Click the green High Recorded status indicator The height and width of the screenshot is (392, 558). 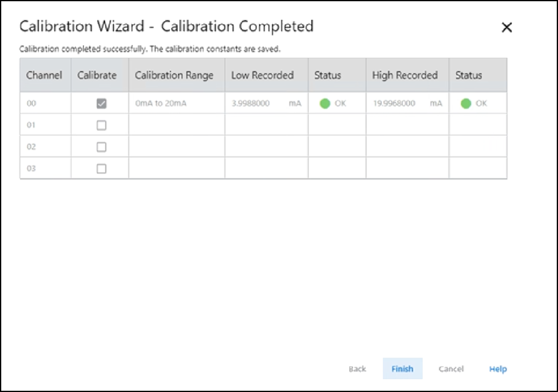coord(466,104)
